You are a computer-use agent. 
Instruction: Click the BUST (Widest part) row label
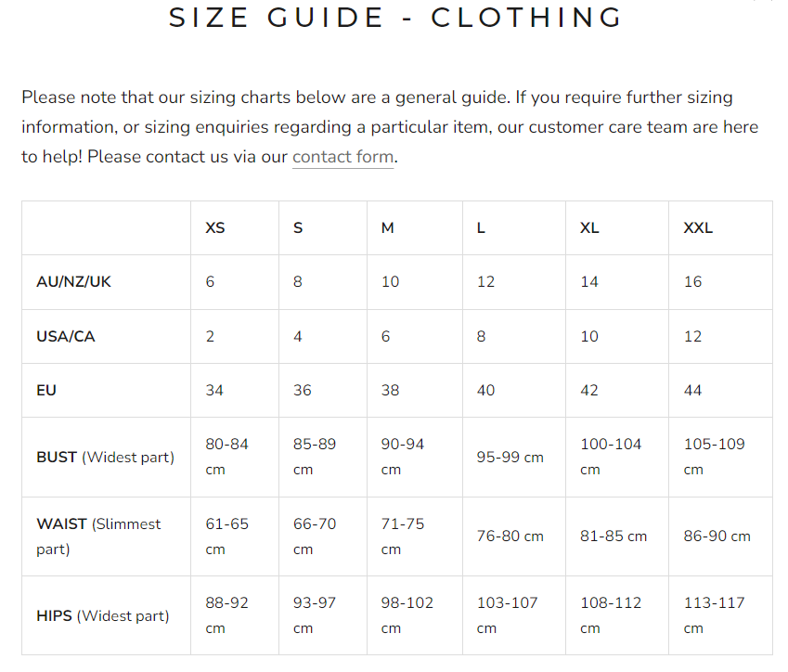pos(105,457)
